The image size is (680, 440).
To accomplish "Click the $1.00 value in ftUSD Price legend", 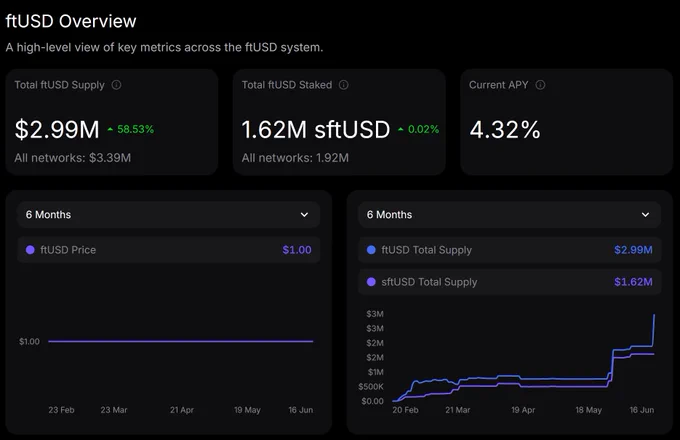I will click(x=297, y=250).
